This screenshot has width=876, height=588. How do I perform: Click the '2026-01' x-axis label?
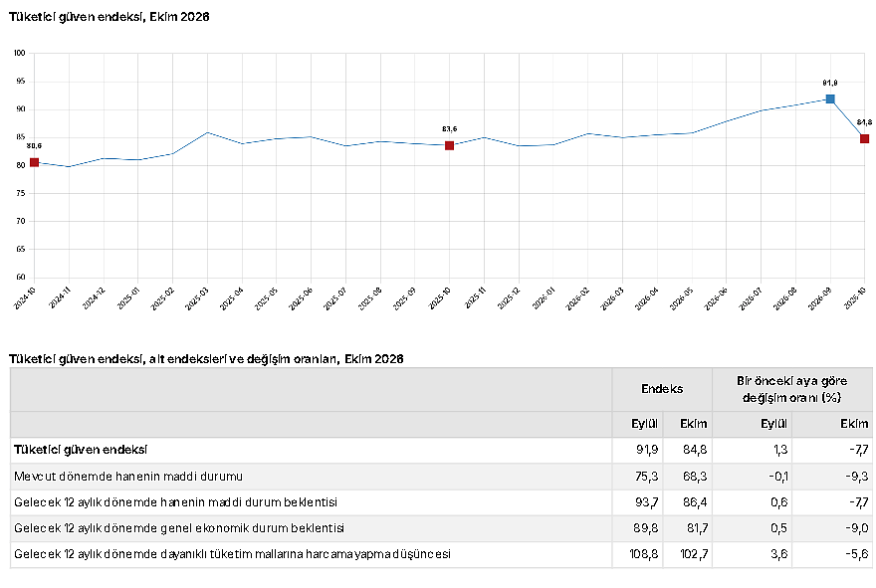pyautogui.click(x=544, y=298)
